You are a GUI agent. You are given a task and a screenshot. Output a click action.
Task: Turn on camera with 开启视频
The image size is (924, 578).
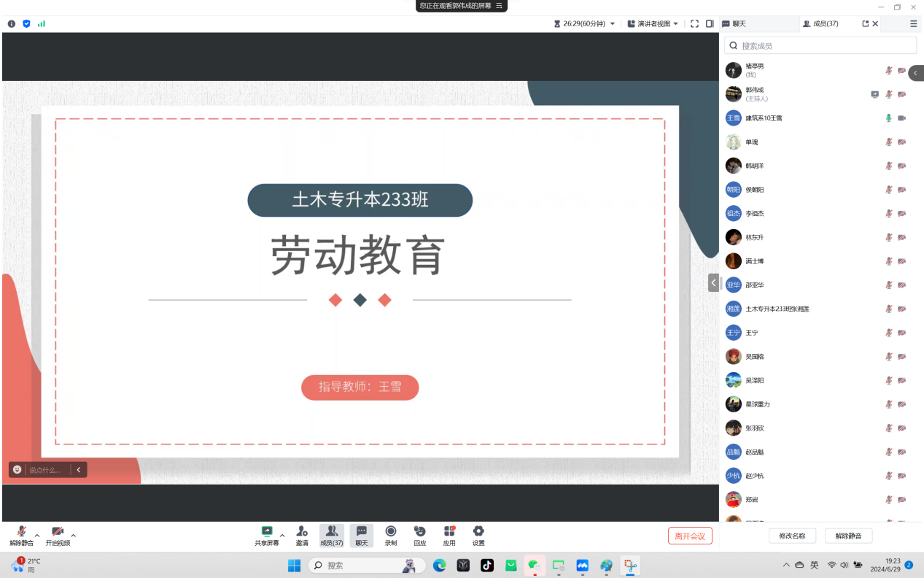[x=58, y=532]
